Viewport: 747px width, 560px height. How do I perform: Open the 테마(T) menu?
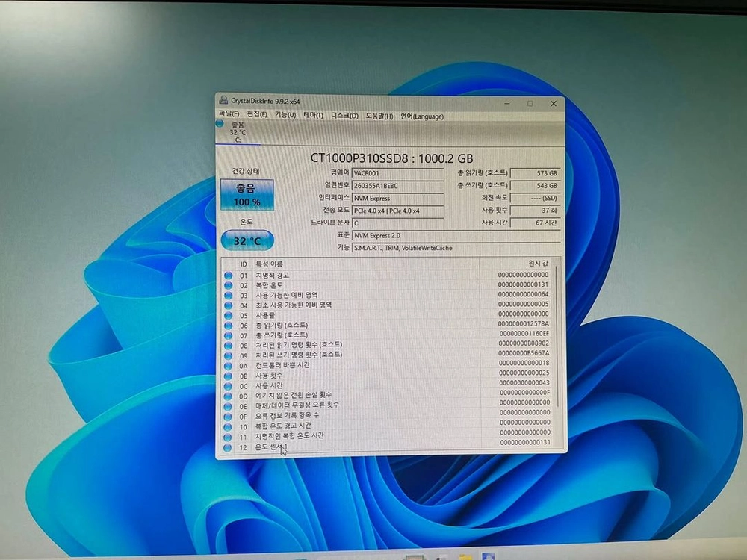coord(313,115)
